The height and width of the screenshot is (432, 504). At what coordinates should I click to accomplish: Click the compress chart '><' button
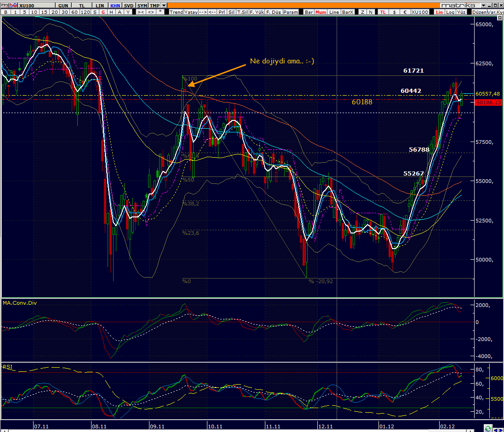pyautogui.click(x=140, y=12)
